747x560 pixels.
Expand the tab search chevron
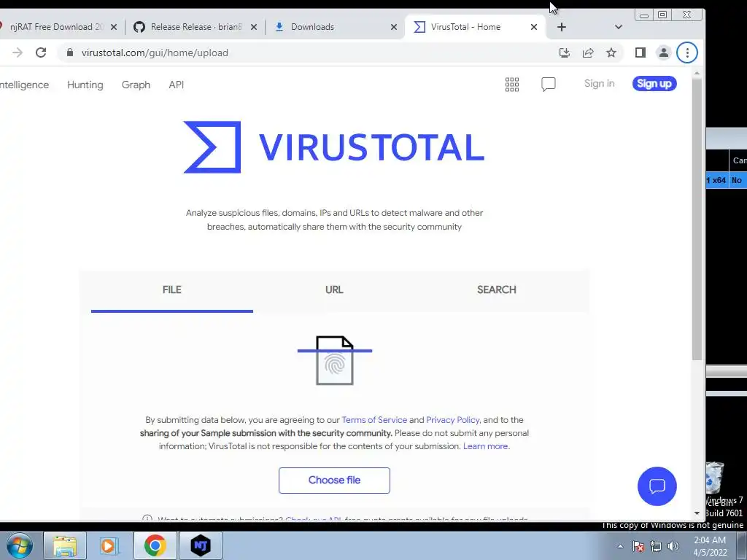tap(619, 27)
